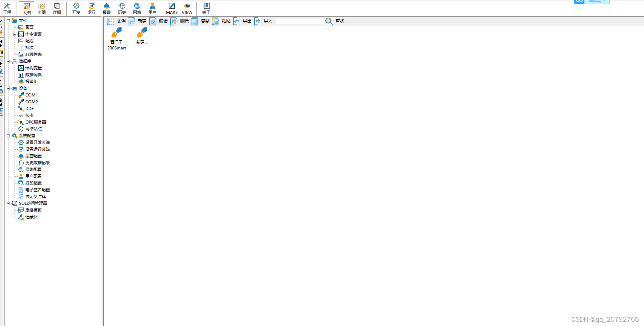This screenshot has width=644, height=326.
Task: Collapse the 数据库 tree node
Action: [x=8, y=61]
